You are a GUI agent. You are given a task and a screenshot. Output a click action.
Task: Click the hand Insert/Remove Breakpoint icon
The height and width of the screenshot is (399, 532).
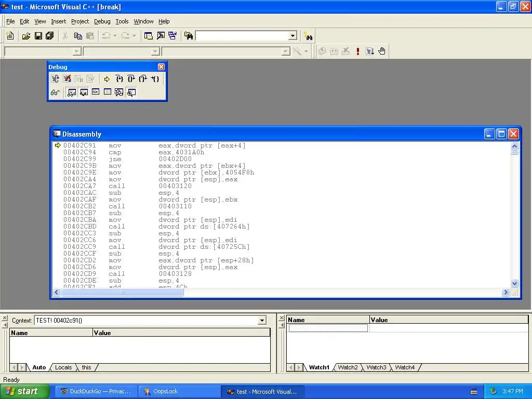click(x=382, y=51)
